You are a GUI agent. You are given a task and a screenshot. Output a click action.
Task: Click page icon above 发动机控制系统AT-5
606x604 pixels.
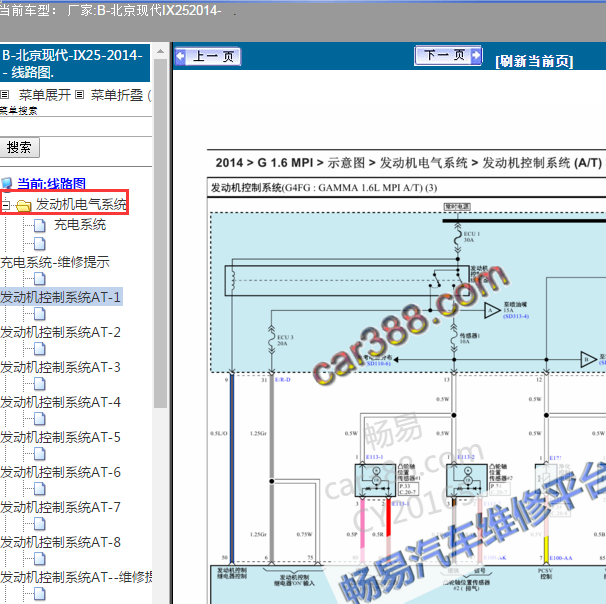(x=40, y=419)
